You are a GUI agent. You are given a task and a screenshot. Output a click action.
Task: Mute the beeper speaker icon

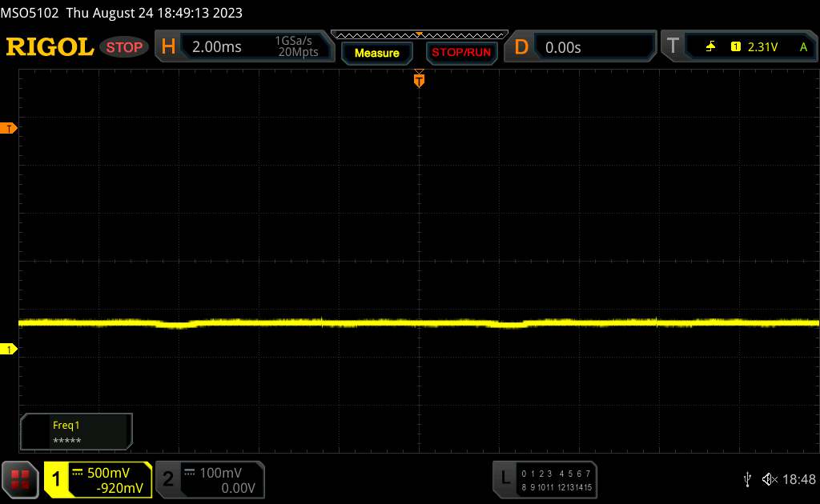tap(769, 478)
